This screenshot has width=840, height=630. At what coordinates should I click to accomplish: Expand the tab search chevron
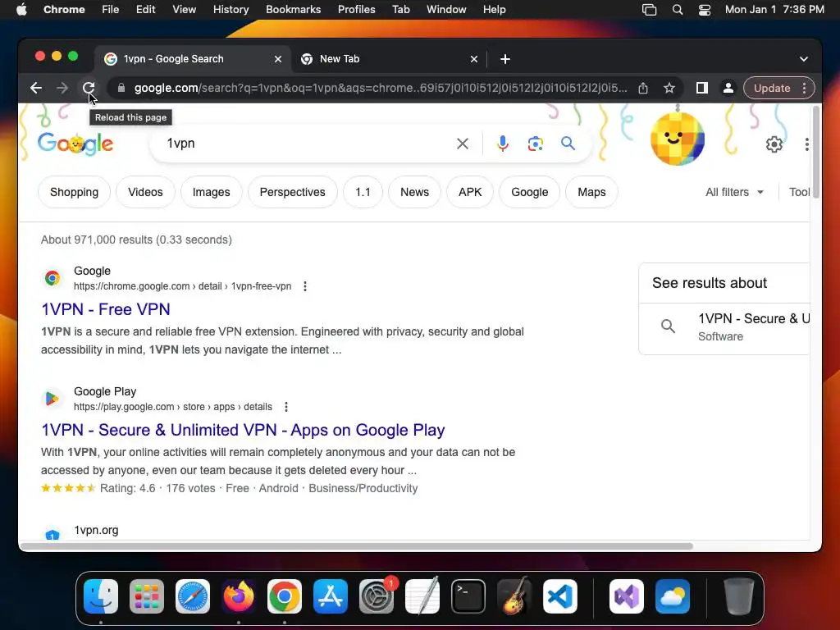(804, 59)
